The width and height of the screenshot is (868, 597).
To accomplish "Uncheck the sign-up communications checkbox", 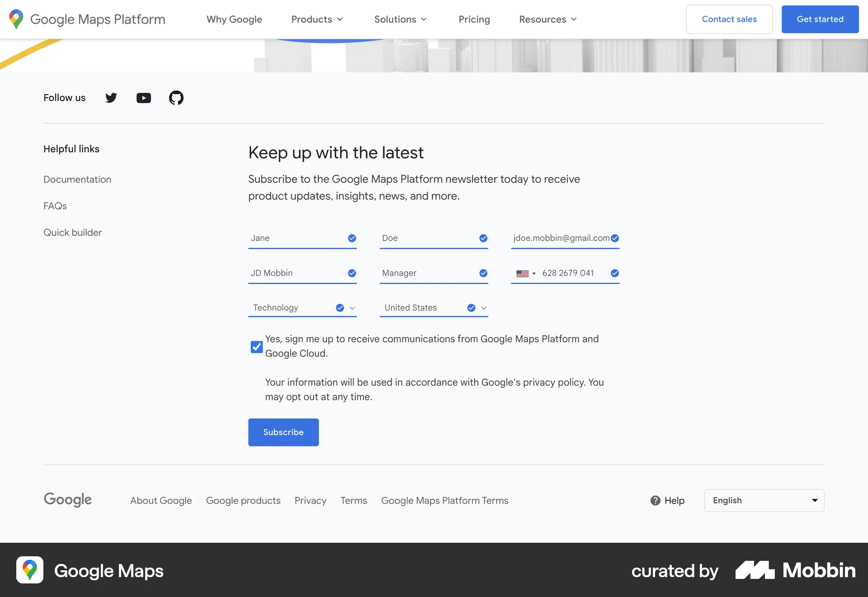I will 256,347.
